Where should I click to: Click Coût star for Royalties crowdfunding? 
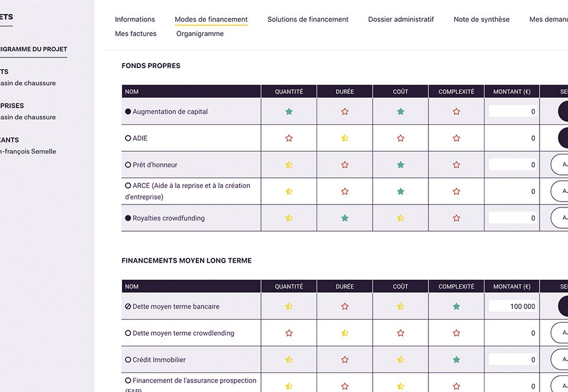click(x=401, y=218)
